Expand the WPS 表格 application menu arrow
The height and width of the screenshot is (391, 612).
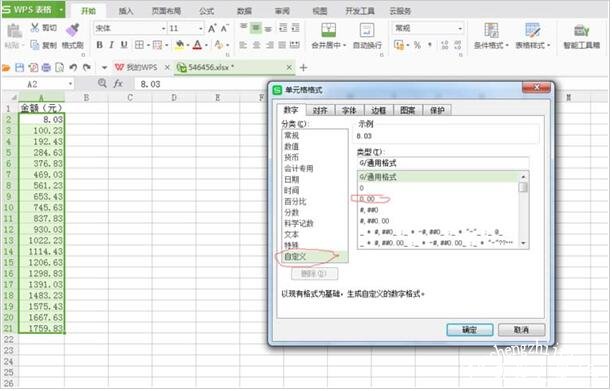click(x=62, y=10)
